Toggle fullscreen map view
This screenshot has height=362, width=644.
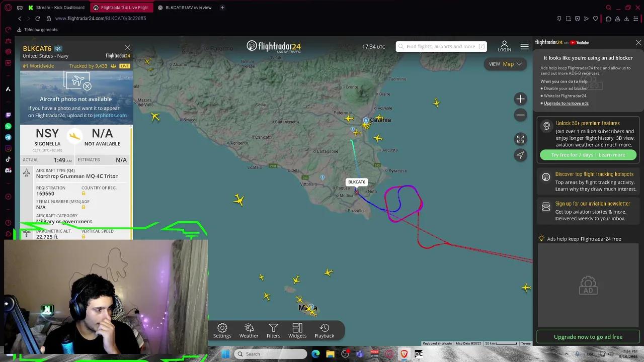tap(520, 139)
